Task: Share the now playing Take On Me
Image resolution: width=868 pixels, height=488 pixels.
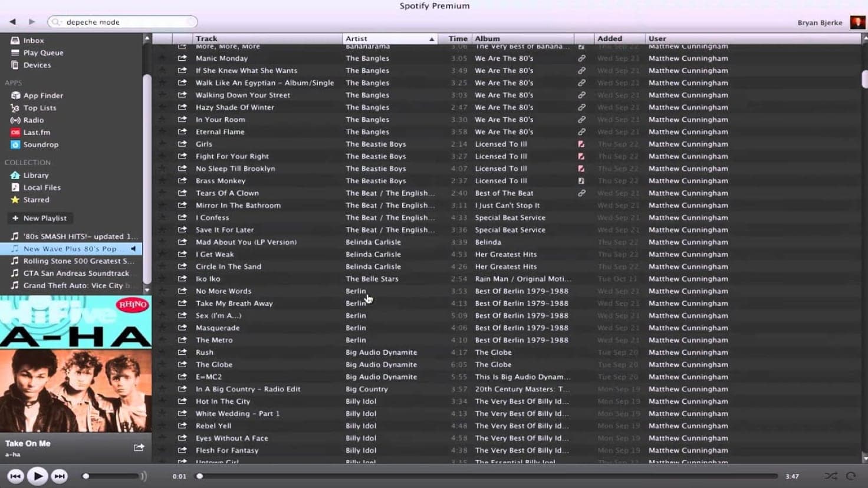Action: tap(139, 447)
